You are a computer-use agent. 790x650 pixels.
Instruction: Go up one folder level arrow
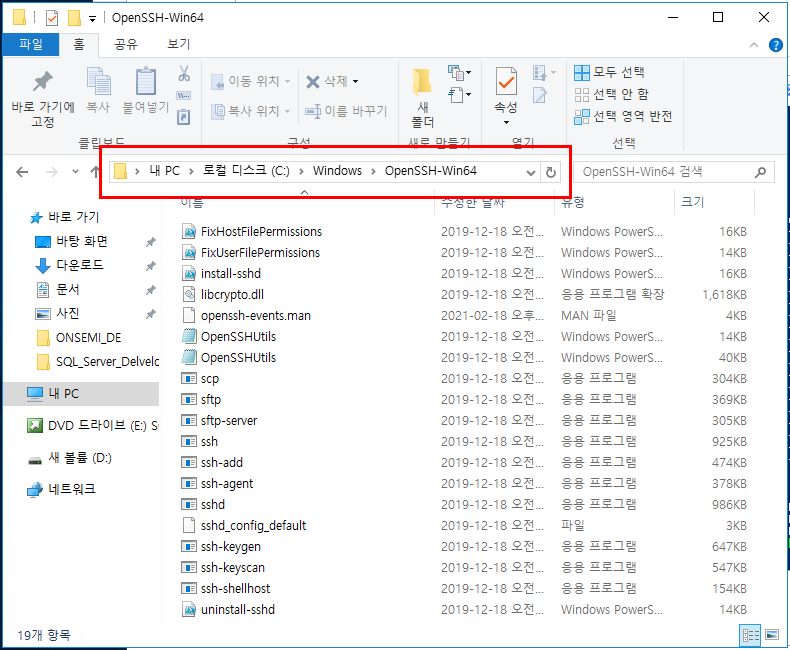click(95, 172)
